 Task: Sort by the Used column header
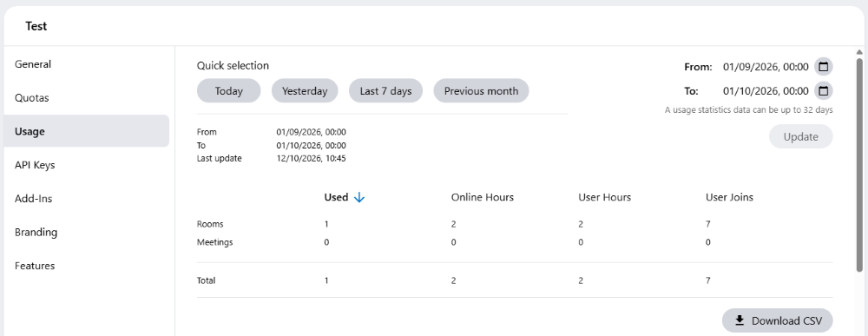[336, 197]
